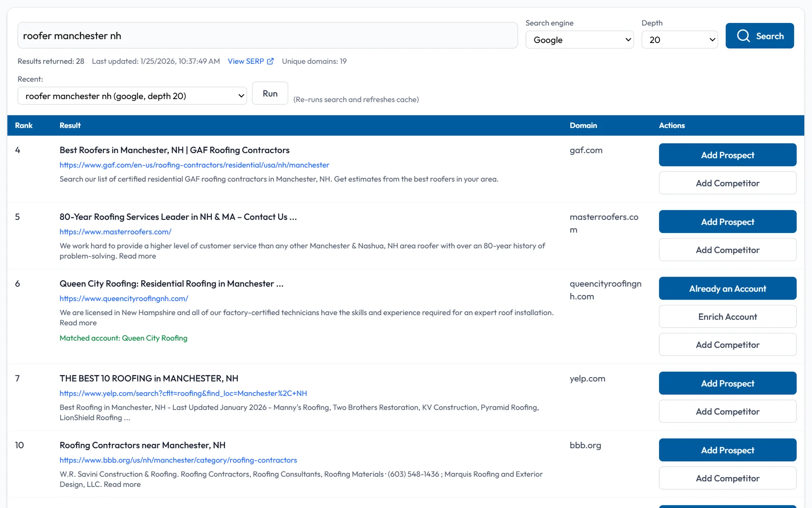Add yelp.com as a prospect
The image size is (812, 508).
[x=727, y=383]
